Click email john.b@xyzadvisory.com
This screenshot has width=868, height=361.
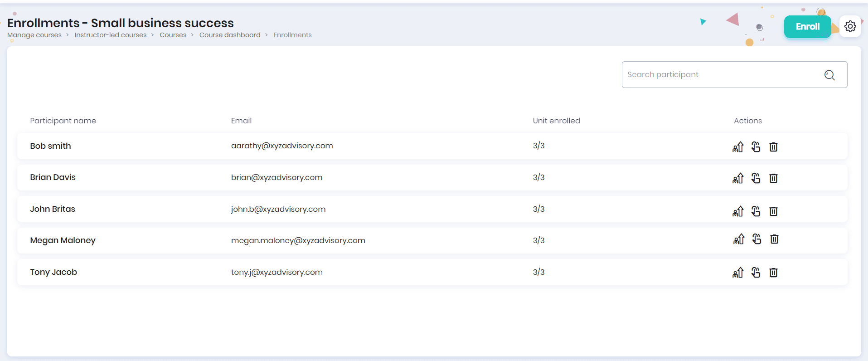pos(278,209)
